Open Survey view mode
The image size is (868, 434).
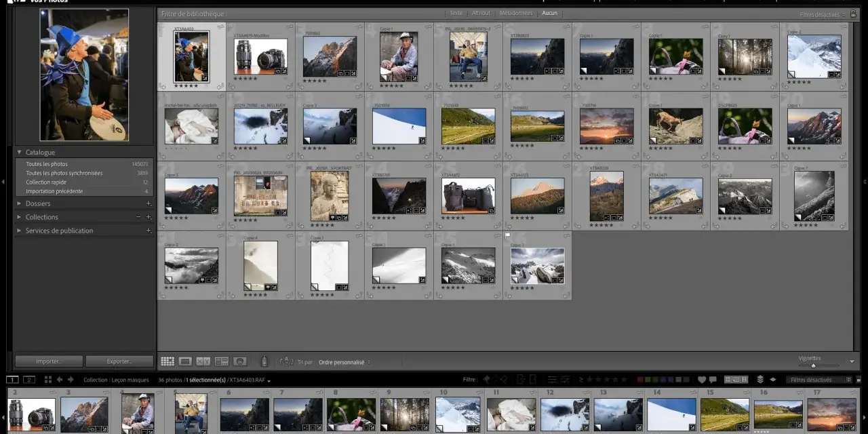(x=222, y=361)
